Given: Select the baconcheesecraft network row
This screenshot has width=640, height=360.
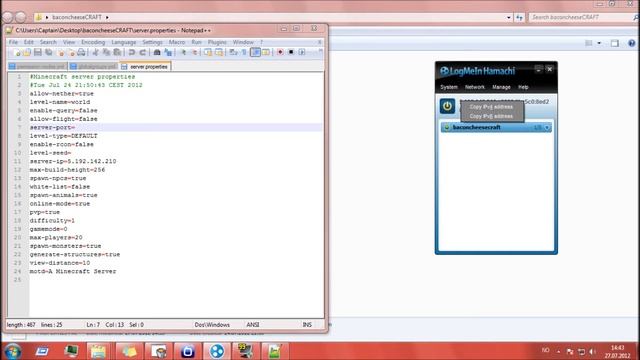Looking at the screenshot, I should (496, 127).
